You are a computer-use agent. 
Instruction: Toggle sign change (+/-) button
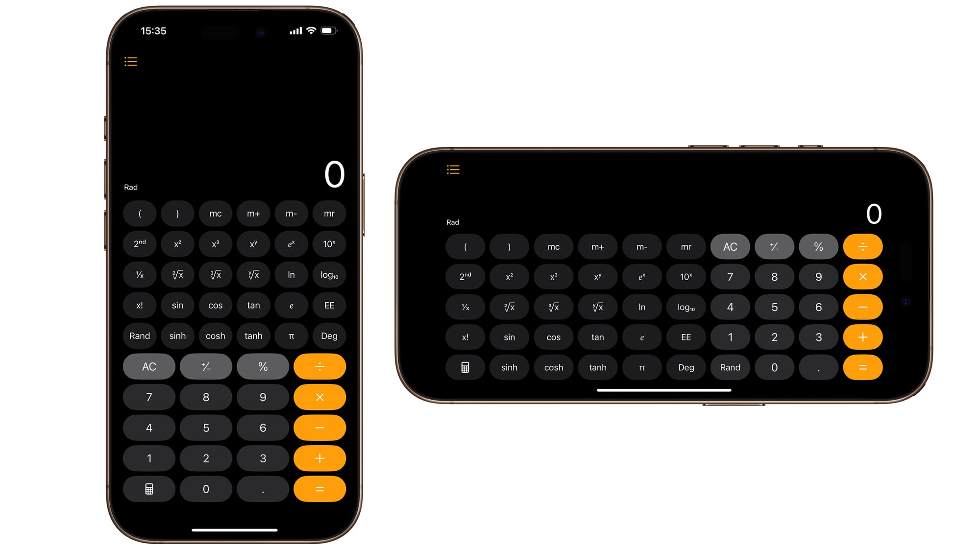[x=205, y=366]
